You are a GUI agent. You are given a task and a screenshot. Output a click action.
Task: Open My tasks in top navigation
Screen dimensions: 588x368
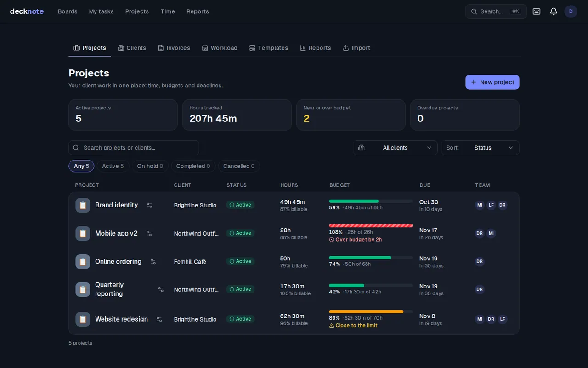pyautogui.click(x=101, y=11)
